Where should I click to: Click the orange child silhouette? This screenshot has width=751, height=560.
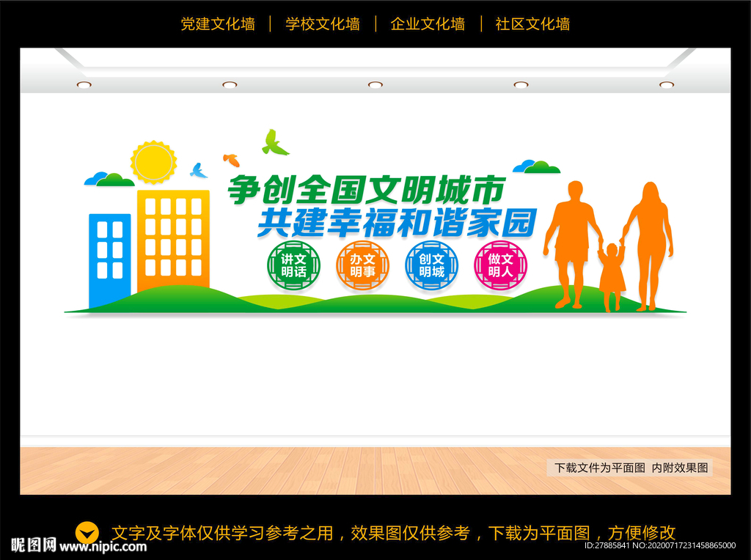[612, 276]
